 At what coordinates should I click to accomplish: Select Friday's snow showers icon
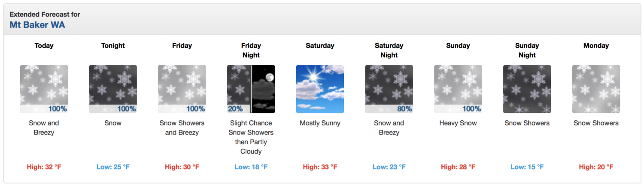[x=182, y=89]
